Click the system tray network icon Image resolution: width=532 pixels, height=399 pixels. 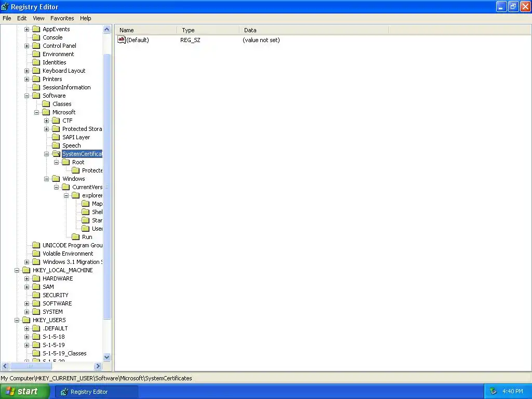tap(493, 392)
